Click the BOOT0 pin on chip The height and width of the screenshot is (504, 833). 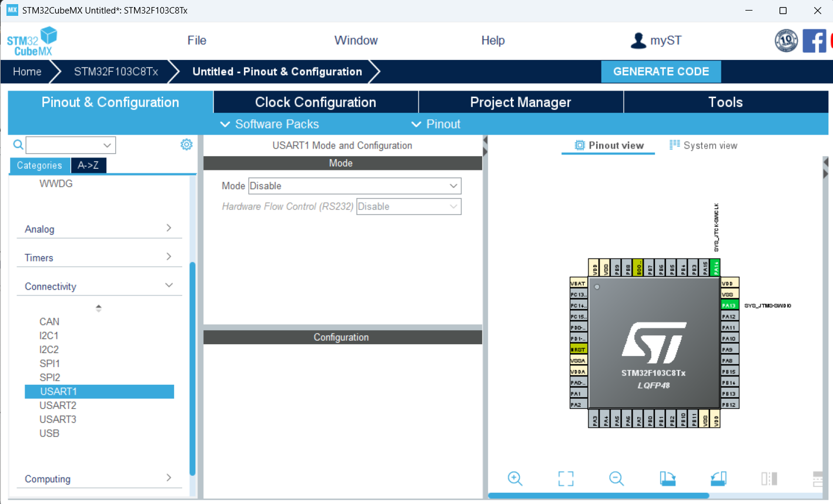click(638, 268)
